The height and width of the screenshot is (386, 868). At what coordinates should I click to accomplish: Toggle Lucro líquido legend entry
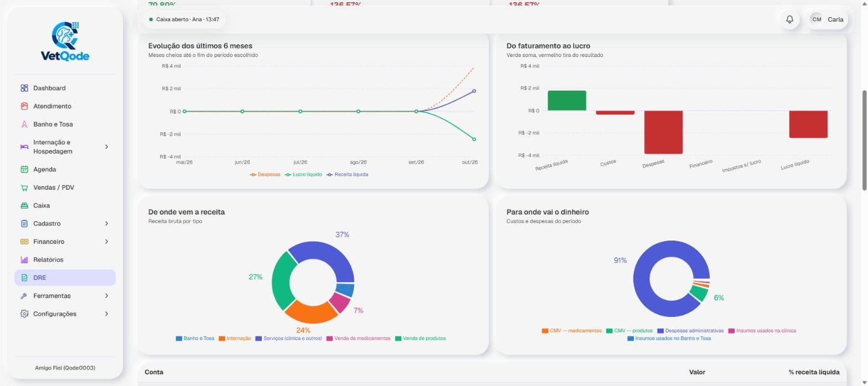coord(303,174)
